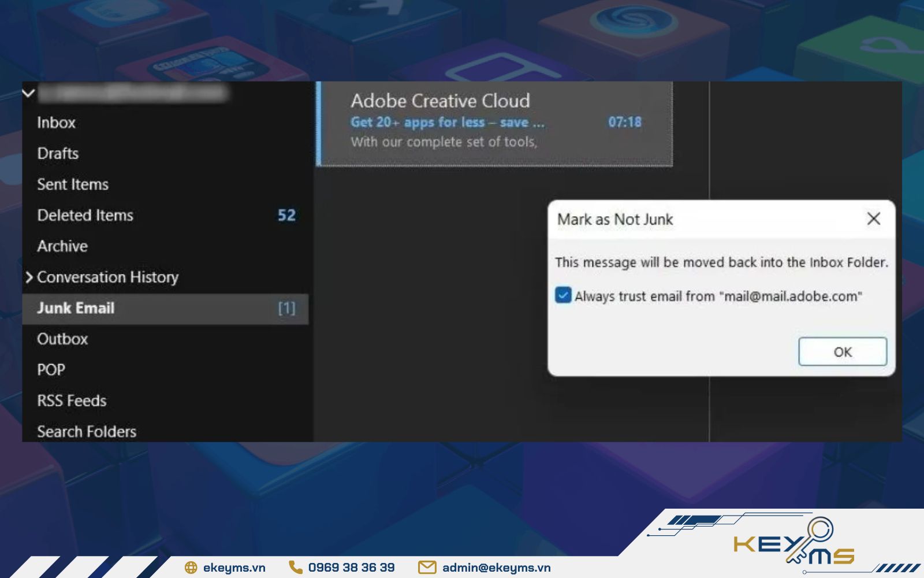The width and height of the screenshot is (924, 578).
Task: Open the Sent Items folder
Action: [73, 184]
